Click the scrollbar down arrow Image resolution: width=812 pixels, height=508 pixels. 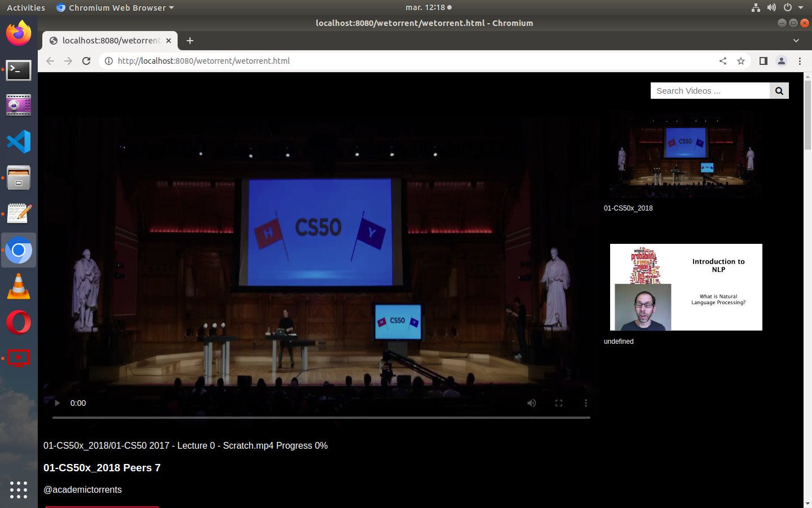point(807,503)
